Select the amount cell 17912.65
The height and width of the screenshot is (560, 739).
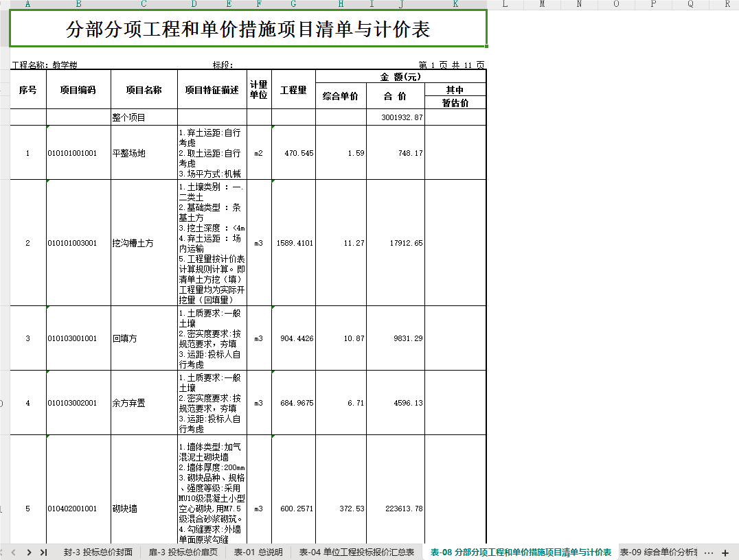coord(396,243)
